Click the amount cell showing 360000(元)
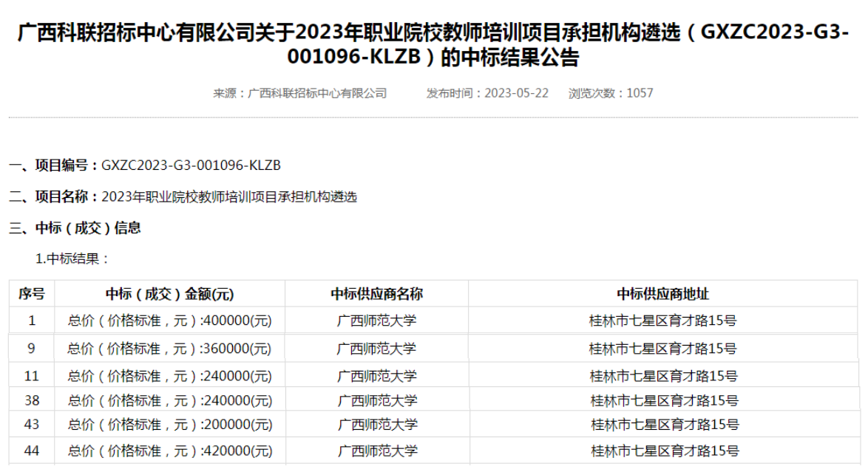This screenshot has height=469, width=868. tap(170, 349)
